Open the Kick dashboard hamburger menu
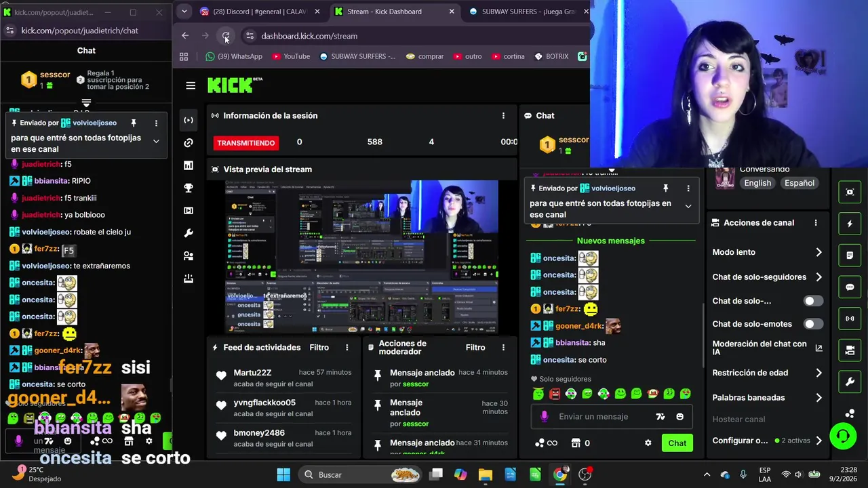 [191, 85]
